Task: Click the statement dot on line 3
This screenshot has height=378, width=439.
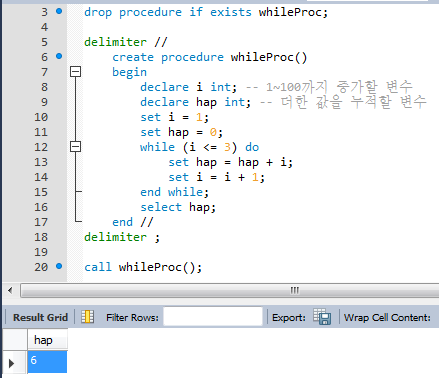Action: pos(59,11)
